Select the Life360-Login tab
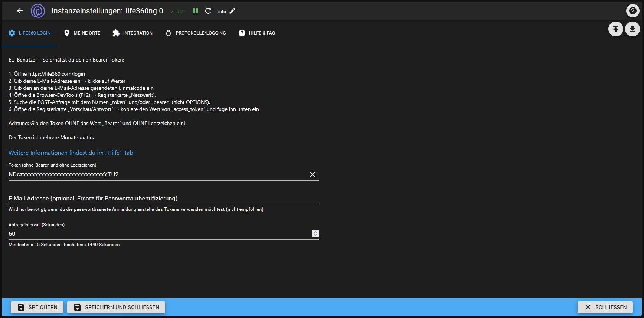The width and height of the screenshot is (644, 318). pyautogui.click(x=29, y=33)
